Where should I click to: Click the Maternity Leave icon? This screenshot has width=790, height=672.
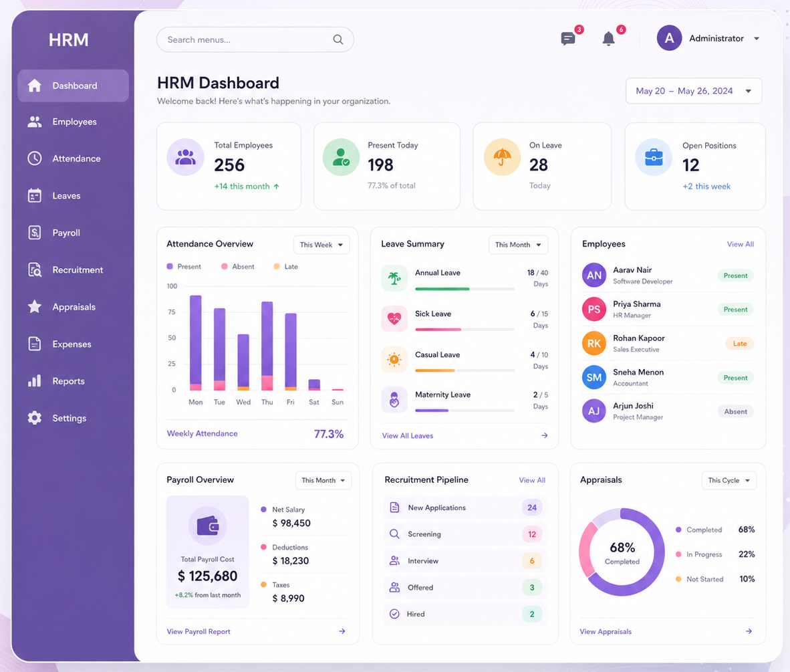point(394,400)
